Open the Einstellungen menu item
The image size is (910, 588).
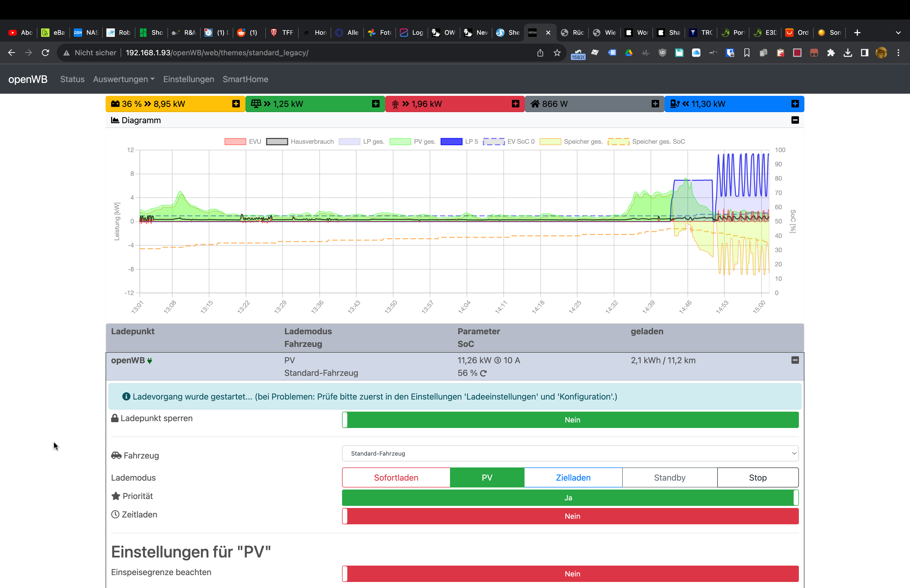[188, 79]
